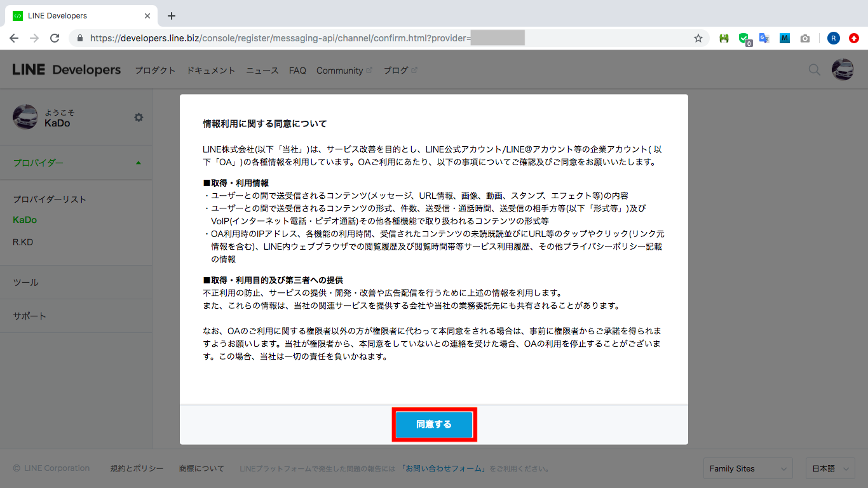Viewport: 868px width, 488px height.
Task: Open the Google Translate extension icon
Action: (x=764, y=38)
